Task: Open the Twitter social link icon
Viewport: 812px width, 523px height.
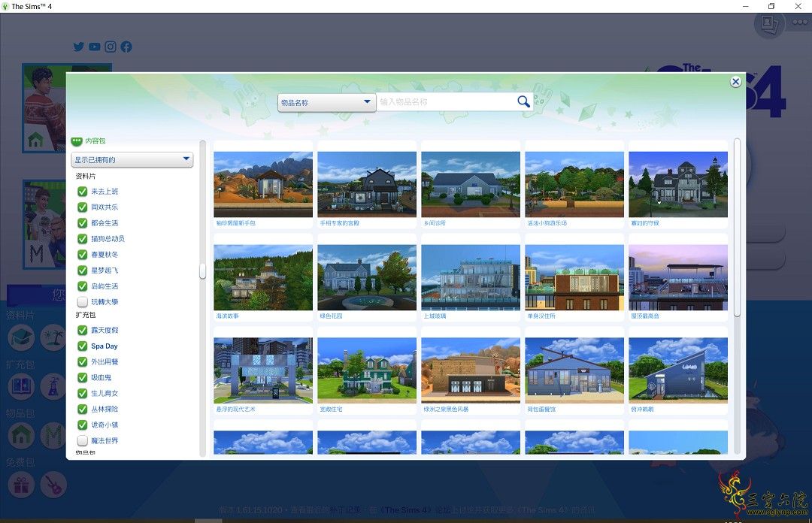Action: (x=79, y=47)
